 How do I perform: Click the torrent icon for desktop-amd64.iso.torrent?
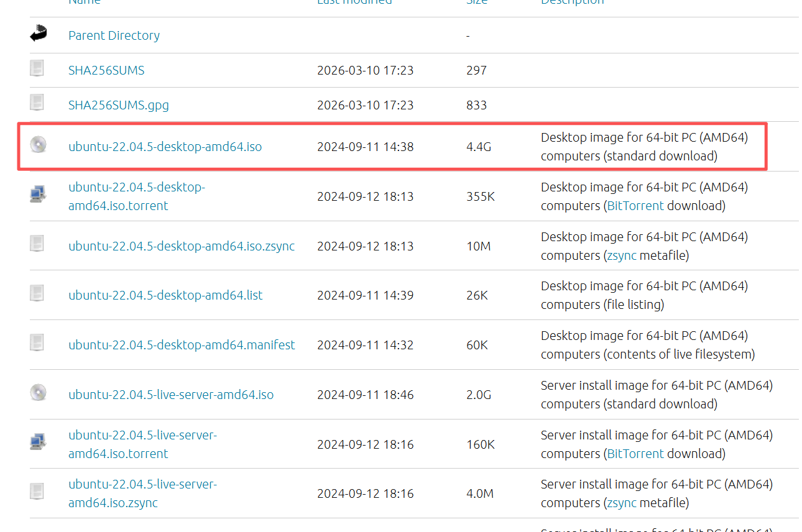click(x=38, y=194)
